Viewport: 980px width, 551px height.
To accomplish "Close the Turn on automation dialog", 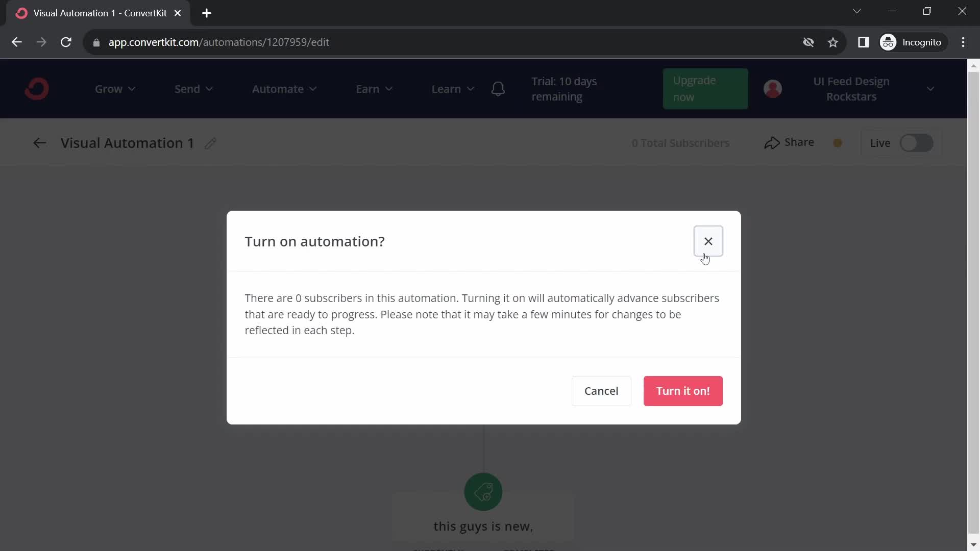I will pyautogui.click(x=709, y=240).
